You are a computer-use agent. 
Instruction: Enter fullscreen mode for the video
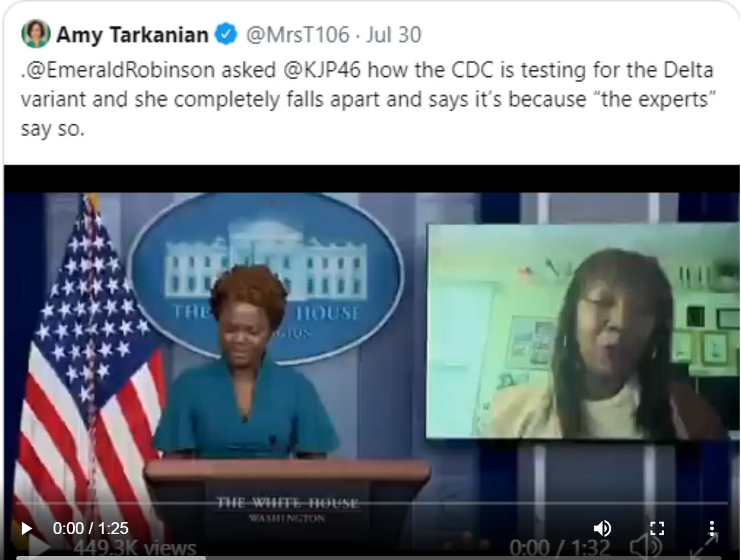click(x=658, y=528)
